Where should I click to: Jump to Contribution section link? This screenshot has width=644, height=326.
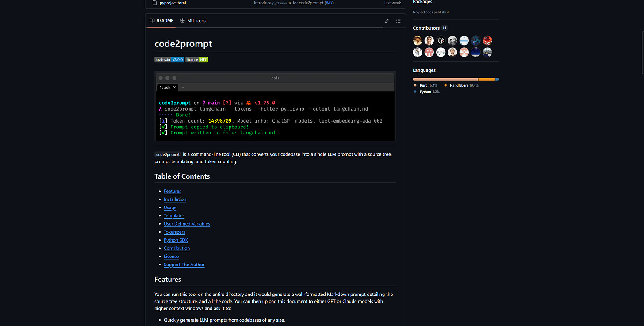(x=177, y=248)
